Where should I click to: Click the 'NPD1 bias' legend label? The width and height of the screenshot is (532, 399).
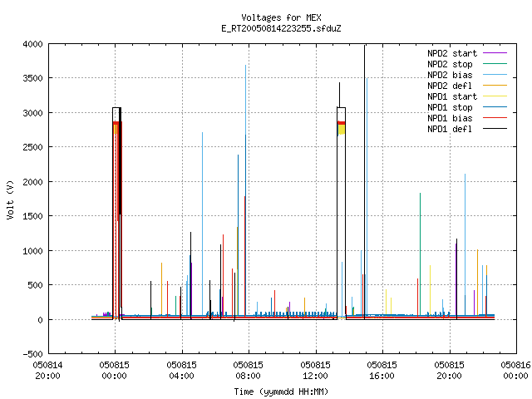click(x=450, y=118)
